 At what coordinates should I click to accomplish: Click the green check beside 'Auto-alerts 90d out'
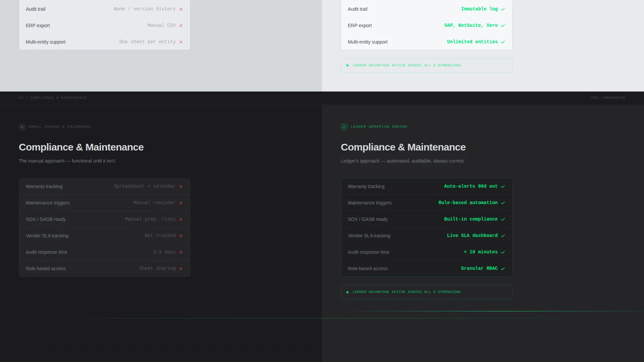(503, 187)
